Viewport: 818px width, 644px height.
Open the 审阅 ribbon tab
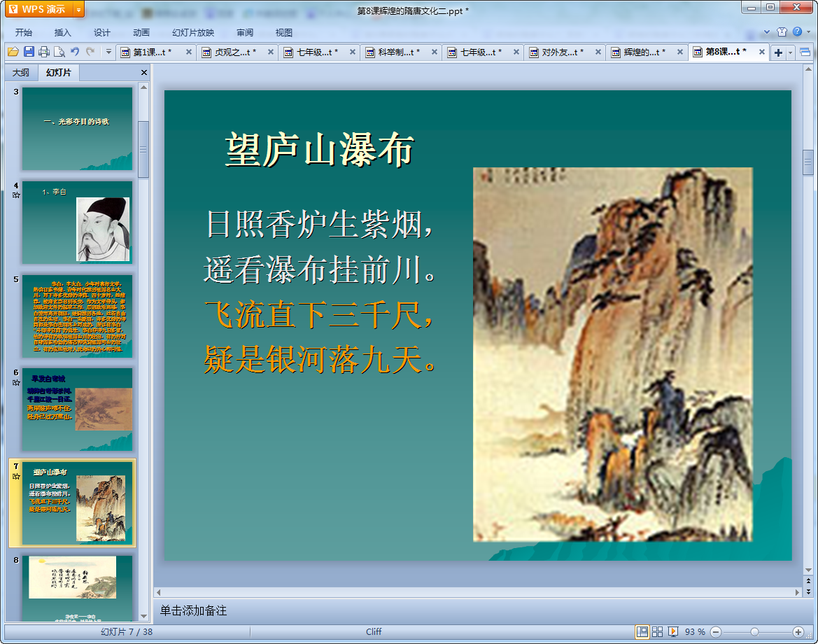(245, 32)
